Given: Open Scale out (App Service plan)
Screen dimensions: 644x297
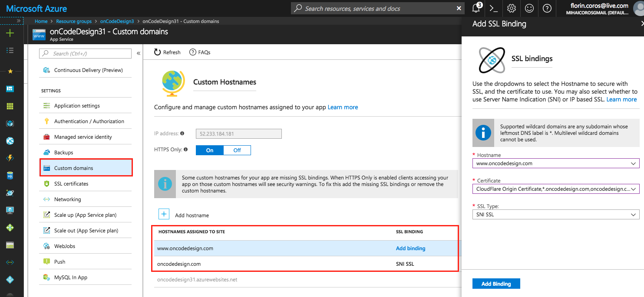Looking at the screenshot, I should (x=86, y=231).
